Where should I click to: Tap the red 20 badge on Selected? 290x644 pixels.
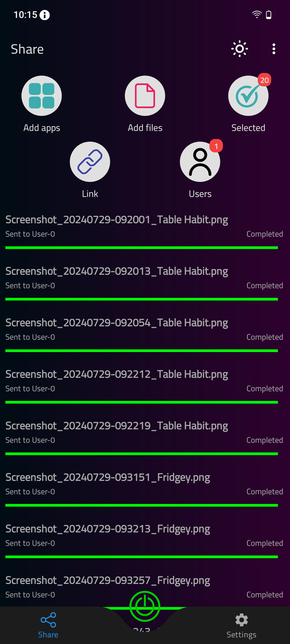pos(264,80)
